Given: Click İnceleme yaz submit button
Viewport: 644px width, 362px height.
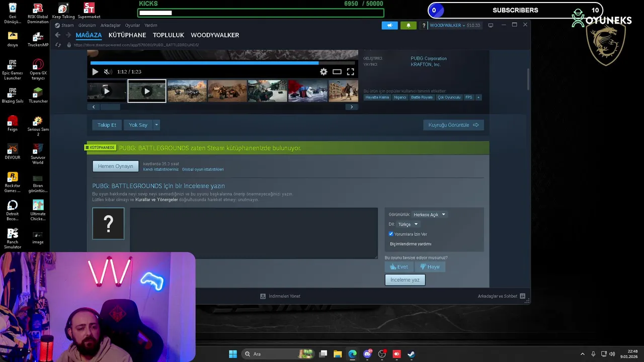Looking at the screenshot, I should point(405,280).
